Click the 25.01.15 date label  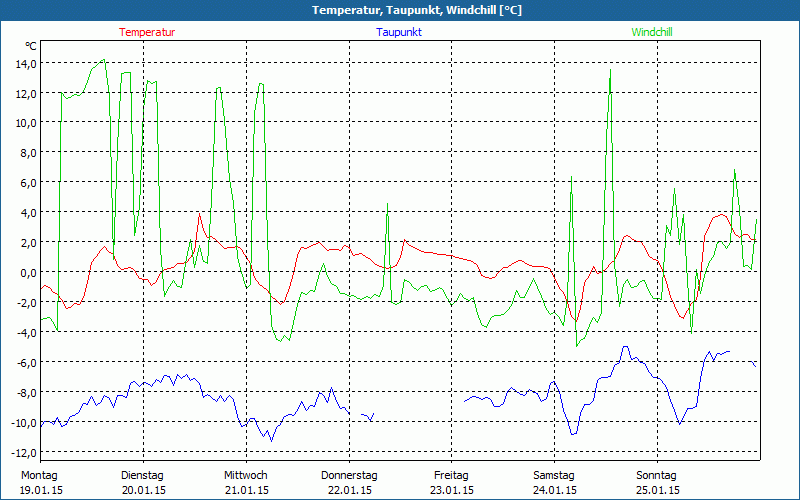[x=657, y=490]
